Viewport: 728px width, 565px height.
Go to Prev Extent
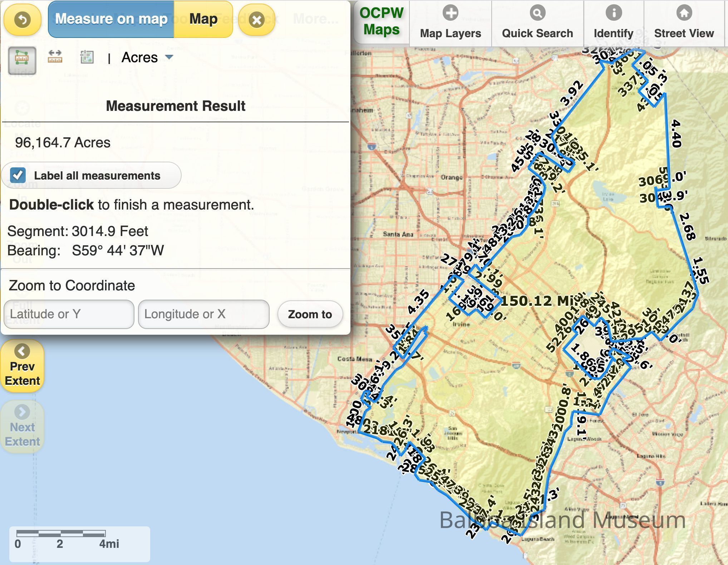click(x=22, y=365)
